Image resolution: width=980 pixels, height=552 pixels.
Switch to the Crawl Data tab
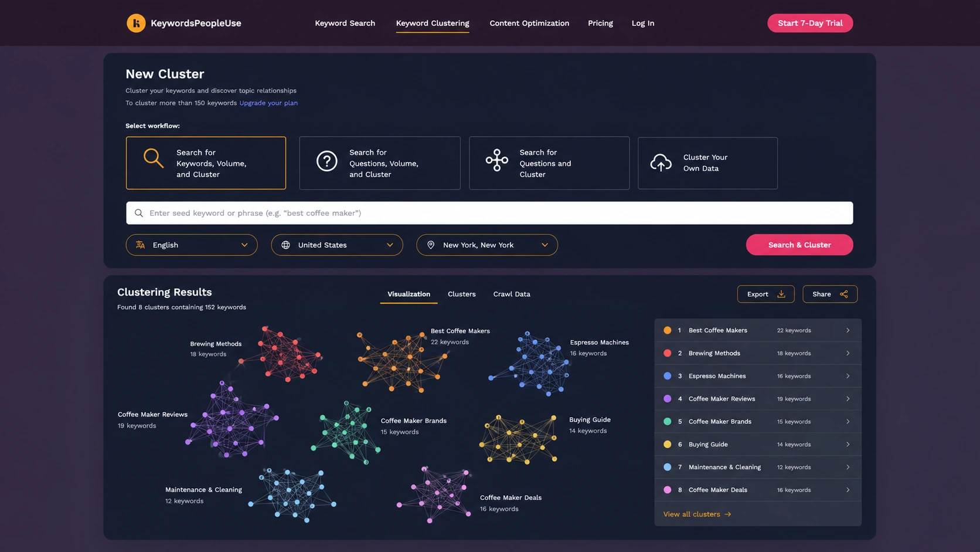[x=512, y=294]
